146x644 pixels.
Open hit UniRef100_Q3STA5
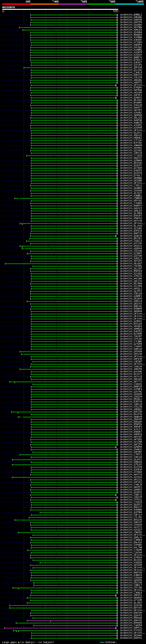(131, 256)
